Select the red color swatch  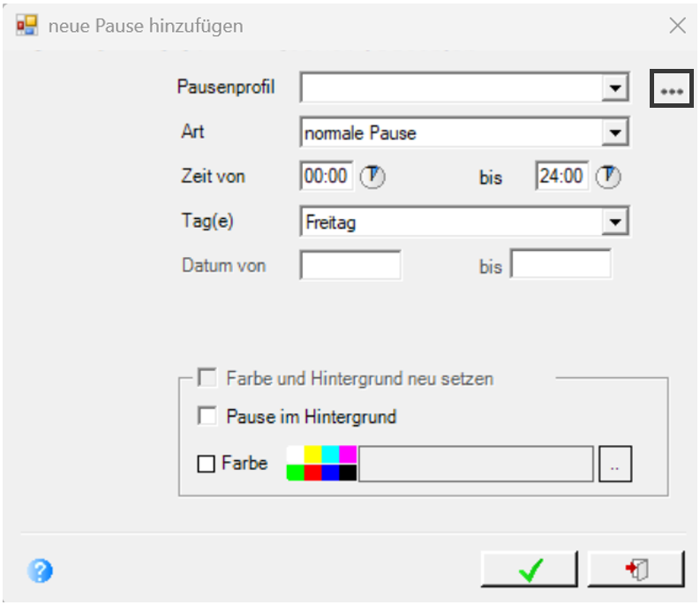313,473
